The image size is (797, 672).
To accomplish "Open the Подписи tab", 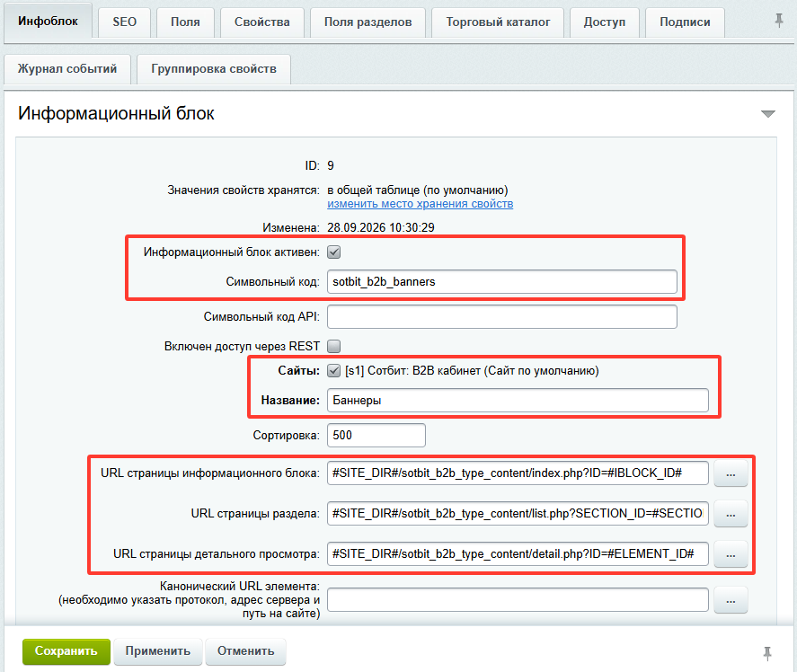I will tap(685, 22).
